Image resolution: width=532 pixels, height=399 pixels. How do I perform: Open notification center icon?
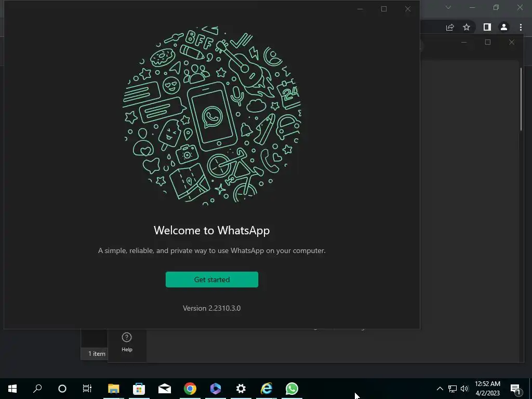(515, 389)
